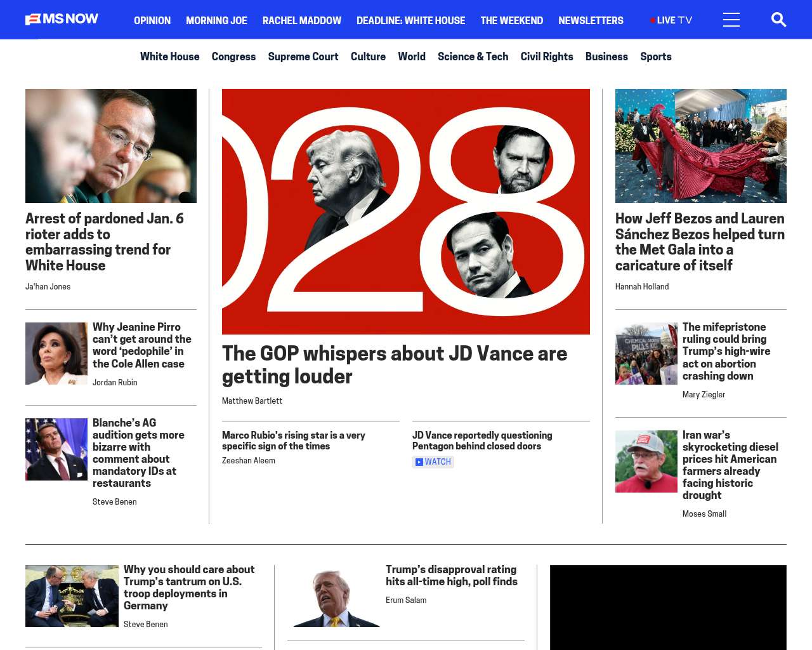Switch to the Supreme Court section
Viewport: 812px width, 650px height.
(303, 56)
